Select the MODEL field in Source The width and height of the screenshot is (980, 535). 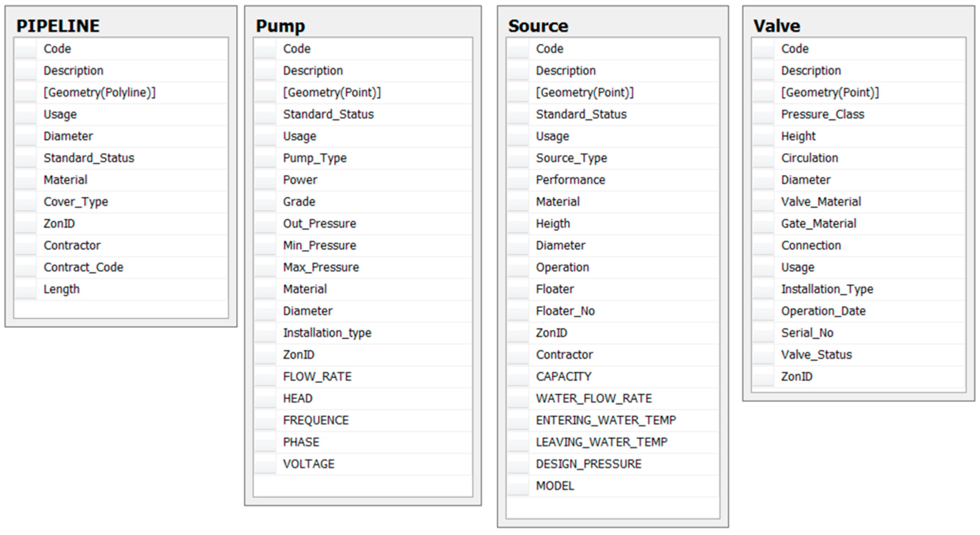click(x=555, y=486)
